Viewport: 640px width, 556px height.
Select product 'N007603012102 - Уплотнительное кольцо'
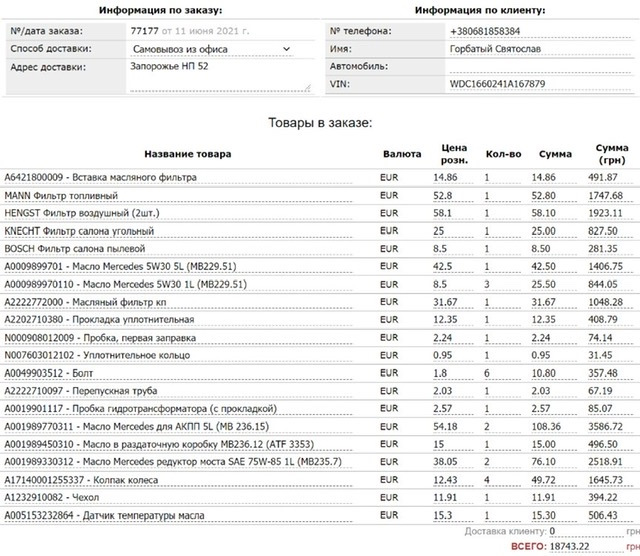click(x=178, y=356)
